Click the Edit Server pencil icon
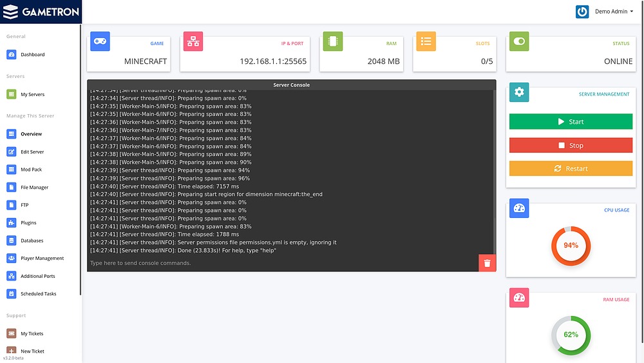The image size is (644, 363). point(12,152)
